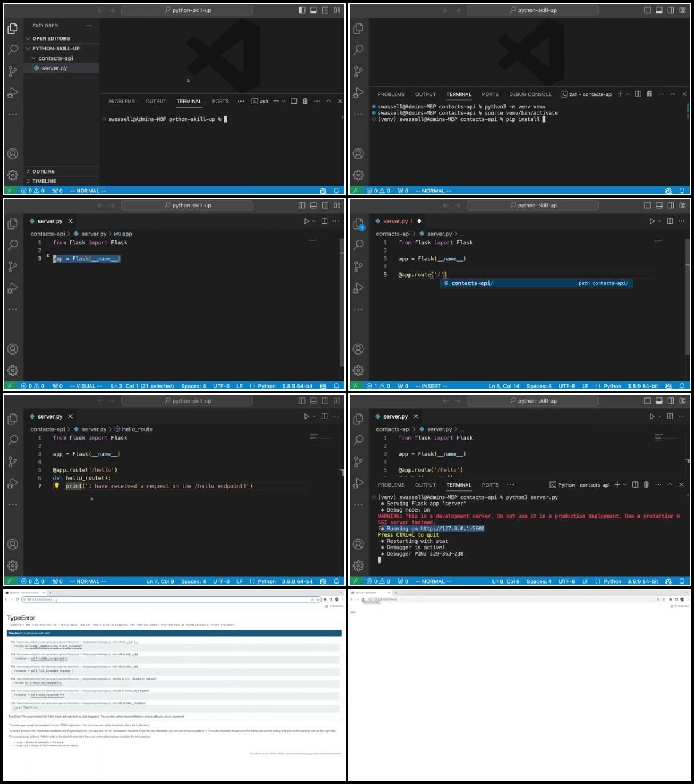The width and height of the screenshot is (694, 784).
Task: Switch to PROBLEMS tab in the zsh terminal window
Action: pos(122,102)
